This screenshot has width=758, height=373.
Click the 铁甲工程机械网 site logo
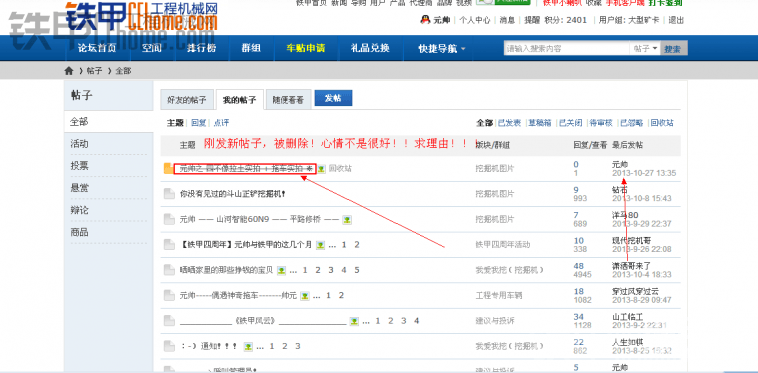coord(141,15)
